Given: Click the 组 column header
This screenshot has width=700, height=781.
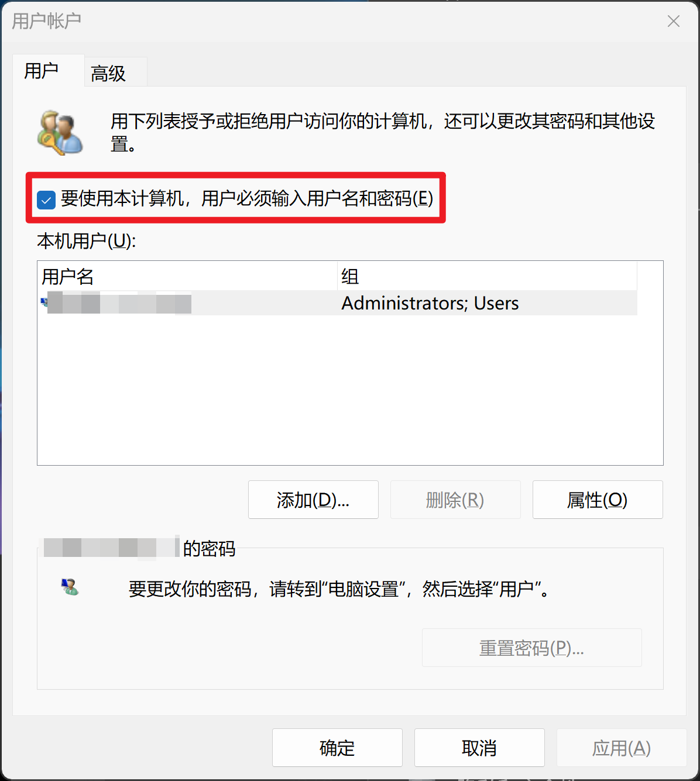Looking at the screenshot, I should click(x=487, y=276).
